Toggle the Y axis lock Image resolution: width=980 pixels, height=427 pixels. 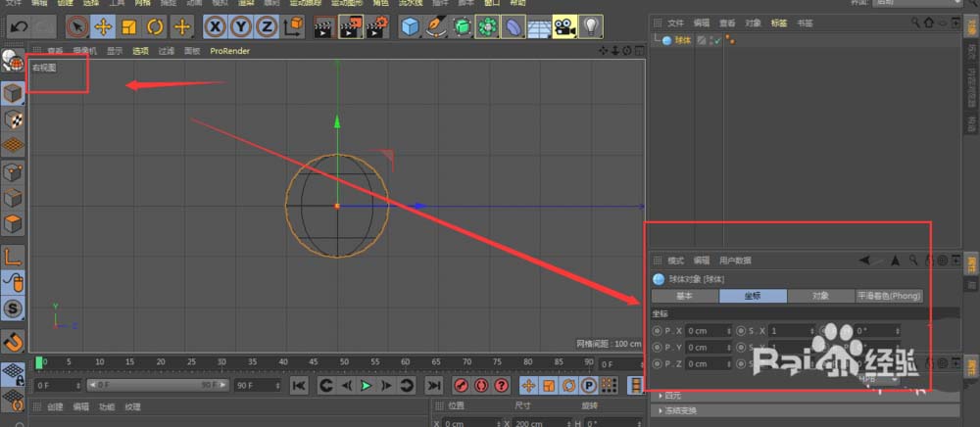coord(241,26)
